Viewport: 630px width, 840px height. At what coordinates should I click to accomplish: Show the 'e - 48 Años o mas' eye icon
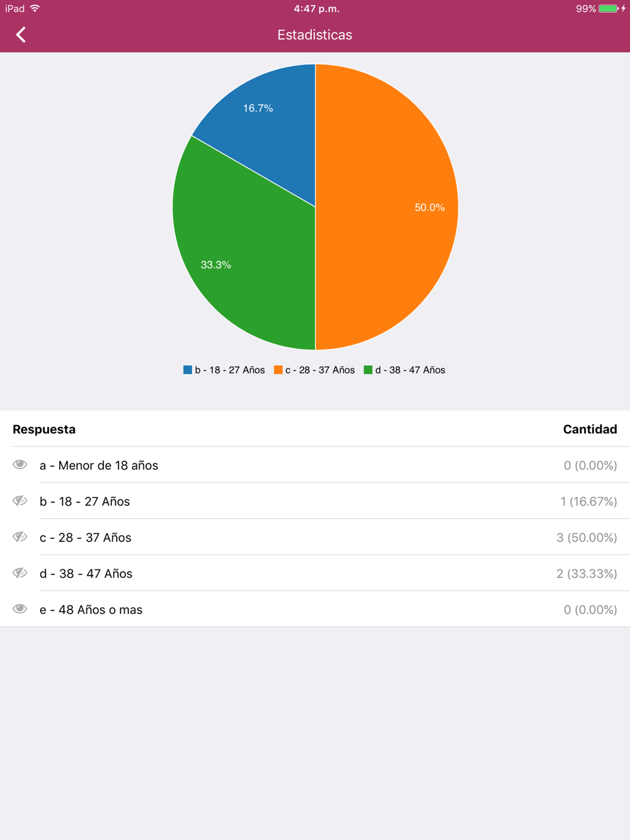[20, 609]
